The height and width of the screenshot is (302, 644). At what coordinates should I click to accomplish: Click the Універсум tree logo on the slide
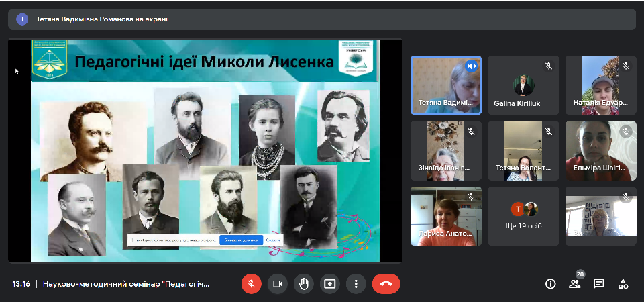[356, 58]
